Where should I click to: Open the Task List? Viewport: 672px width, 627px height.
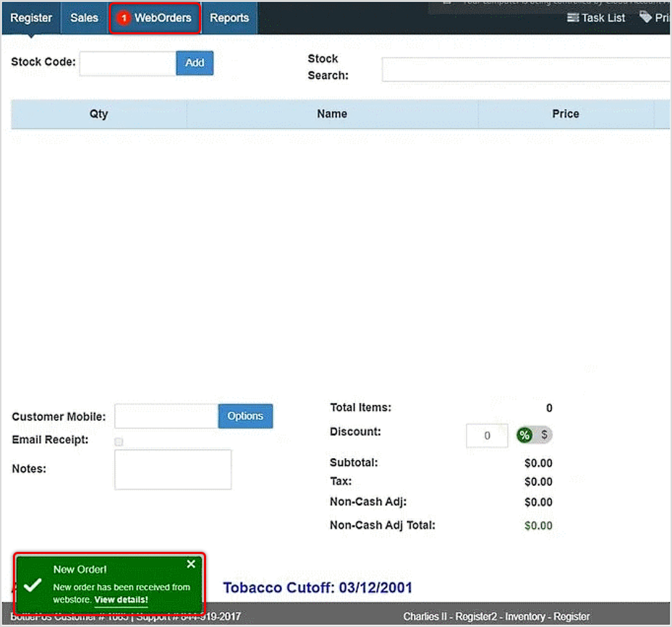coord(595,18)
